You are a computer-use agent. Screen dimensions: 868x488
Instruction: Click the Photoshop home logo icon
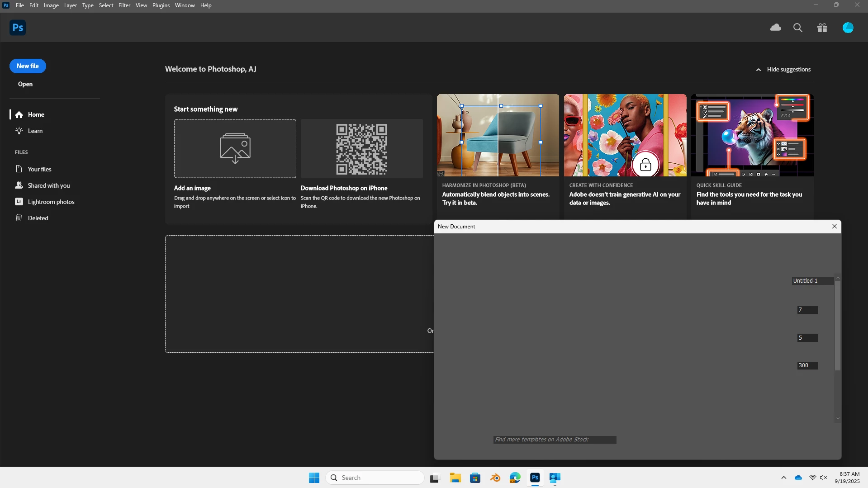[x=18, y=28]
